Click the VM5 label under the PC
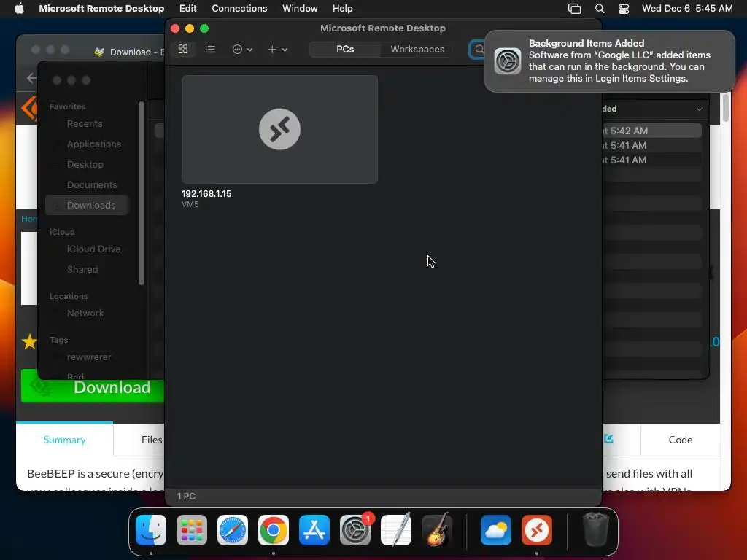747x560 pixels. pyautogui.click(x=190, y=204)
